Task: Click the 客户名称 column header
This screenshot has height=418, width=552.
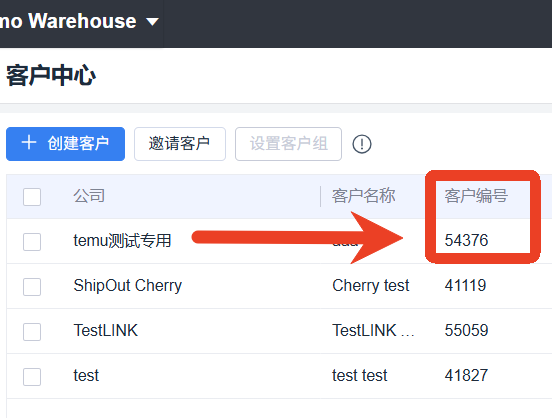Action: point(364,196)
